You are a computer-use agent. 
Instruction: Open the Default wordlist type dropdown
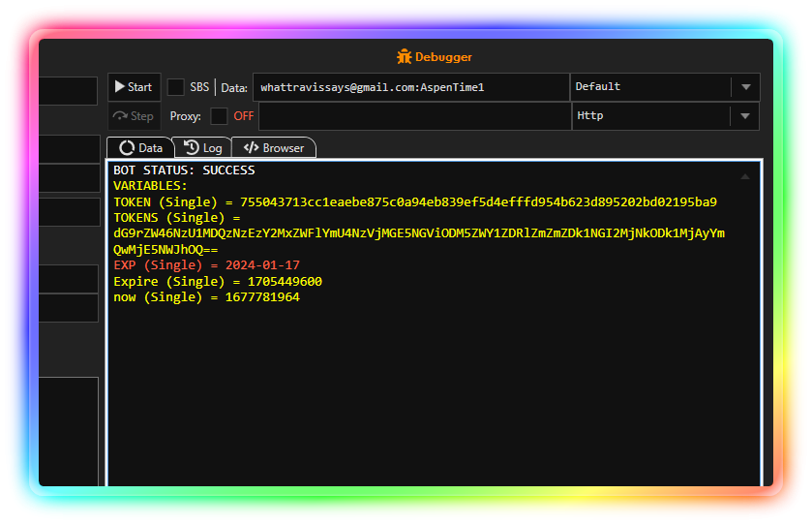pos(665,87)
